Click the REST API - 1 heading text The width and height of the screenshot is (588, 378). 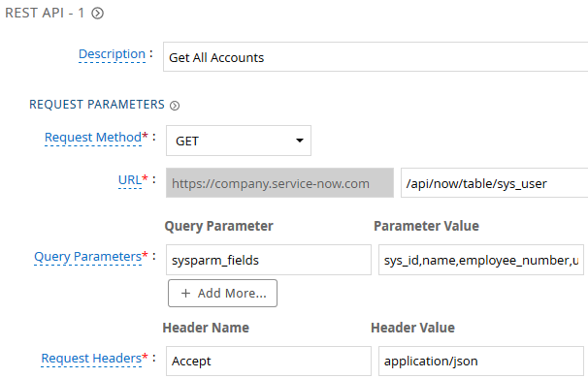click(x=45, y=14)
